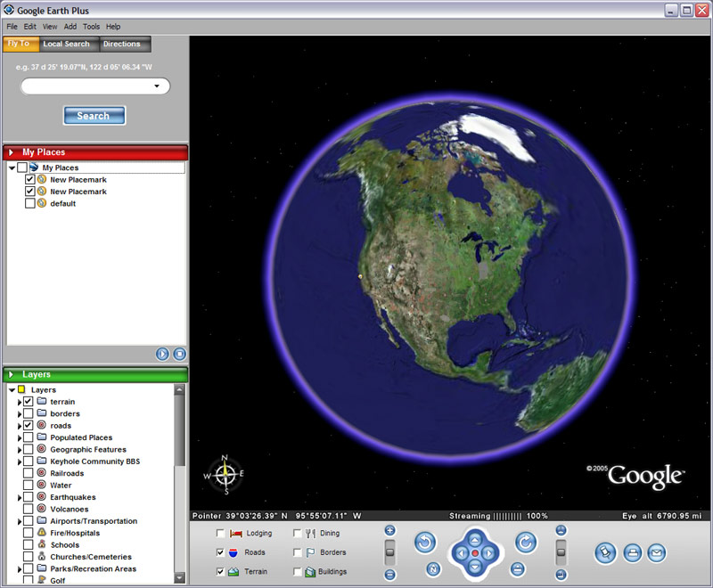This screenshot has width=713, height=588.
Task: Open the Fly To search dropdown arrow
Action: pyautogui.click(x=158, y=86)
